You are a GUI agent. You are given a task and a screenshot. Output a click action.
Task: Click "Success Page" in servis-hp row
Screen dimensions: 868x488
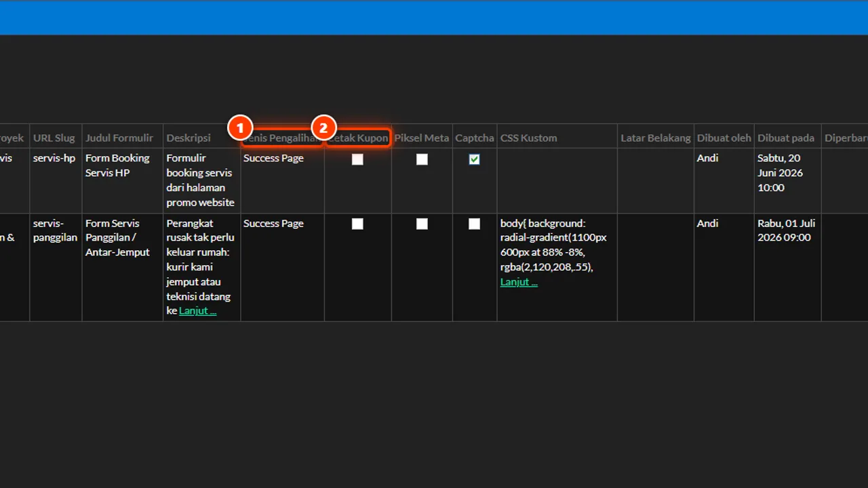click(273, 158)
